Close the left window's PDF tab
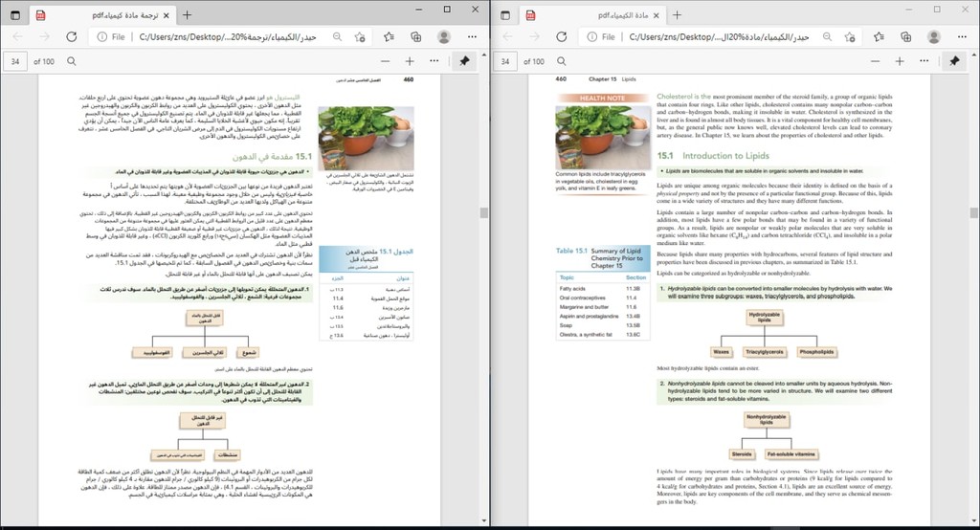This screenshot has width=980, height=530. pos(167,15)
